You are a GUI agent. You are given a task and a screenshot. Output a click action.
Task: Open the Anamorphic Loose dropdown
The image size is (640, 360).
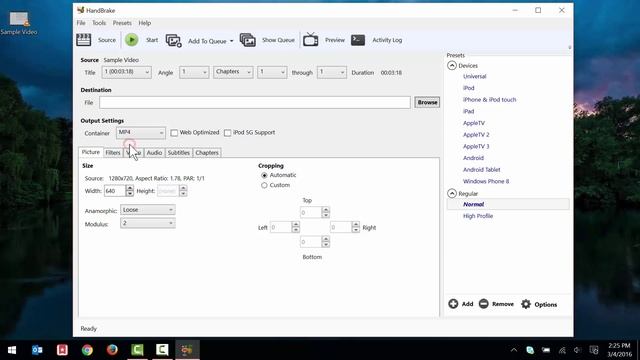148,210
